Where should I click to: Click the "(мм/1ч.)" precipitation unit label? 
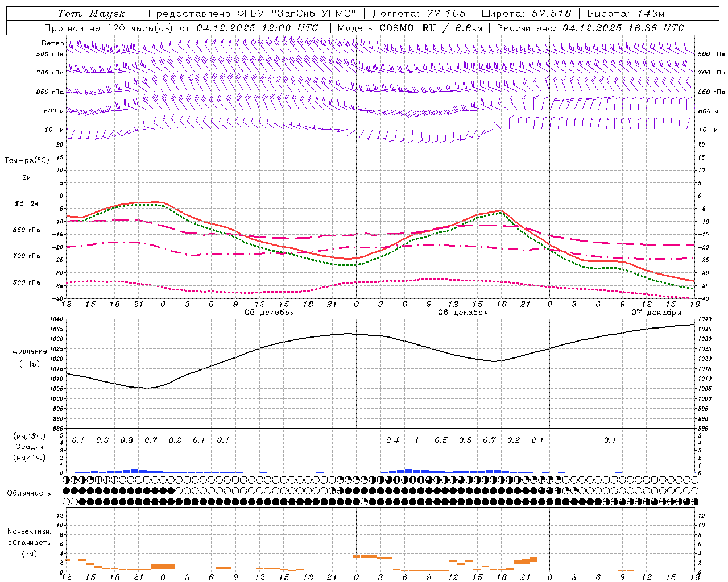click(x=30, y=458)
